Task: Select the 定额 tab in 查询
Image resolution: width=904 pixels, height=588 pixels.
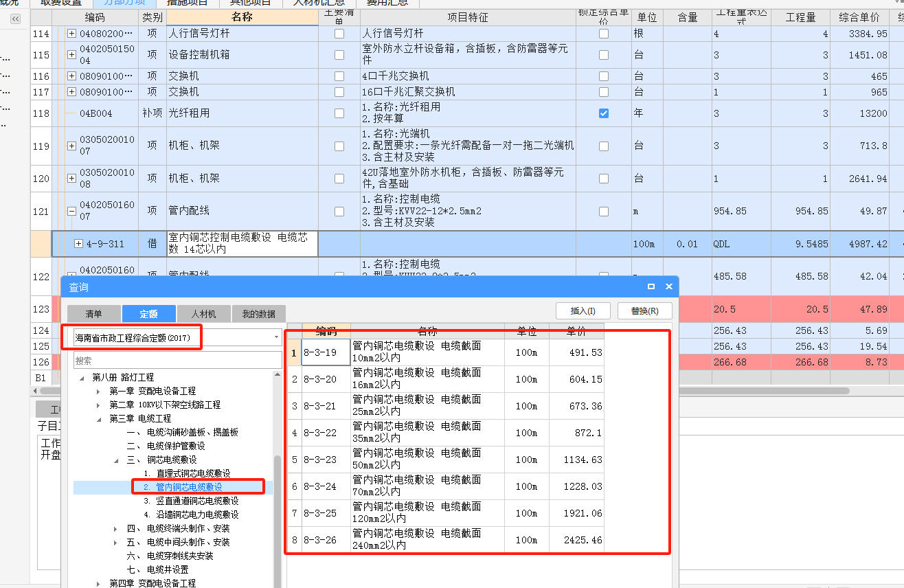Action: (148, 314)
